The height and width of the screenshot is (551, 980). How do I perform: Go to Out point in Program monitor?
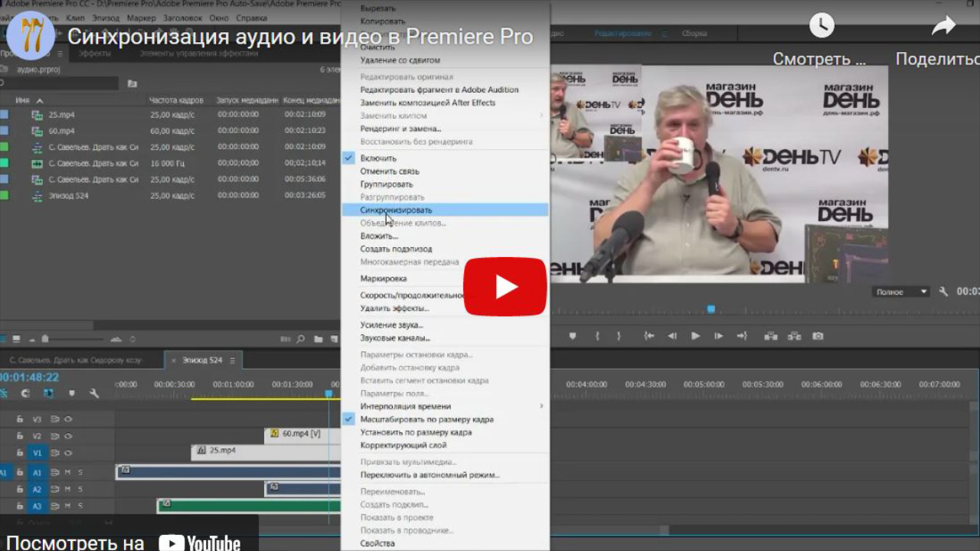pyautogui.click(x=741, y=336)
